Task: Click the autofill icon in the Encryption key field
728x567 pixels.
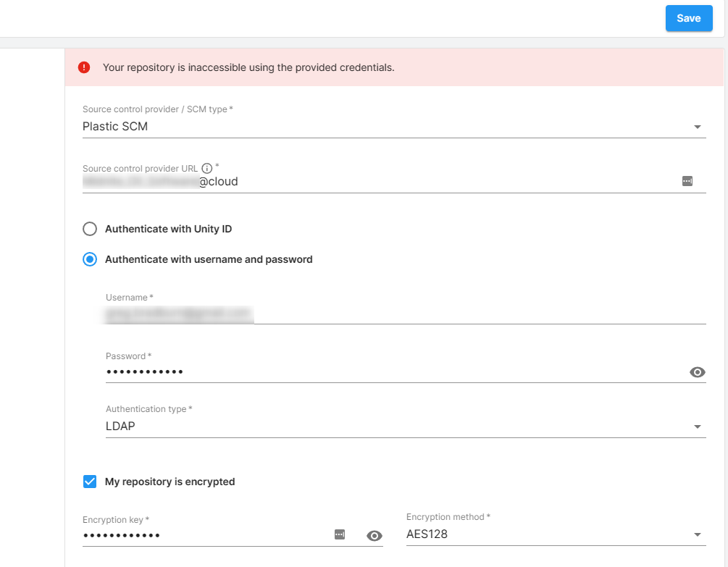Action: [x=340, y=534]
